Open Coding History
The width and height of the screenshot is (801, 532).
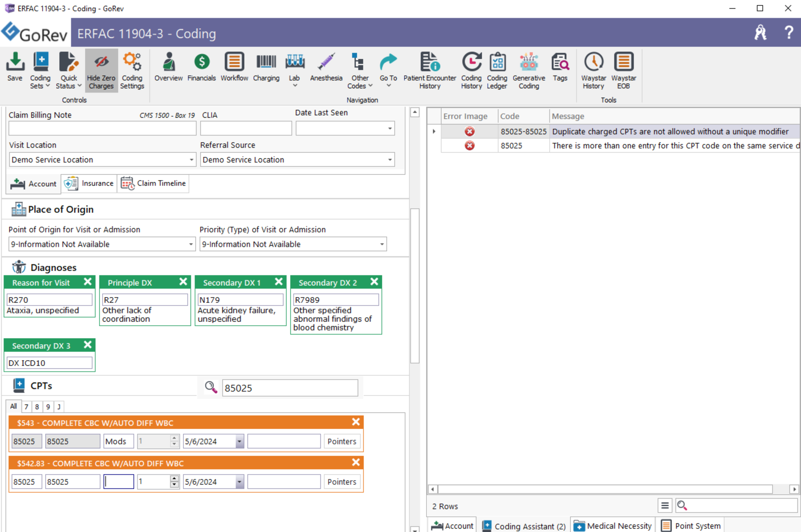[471, 71]
